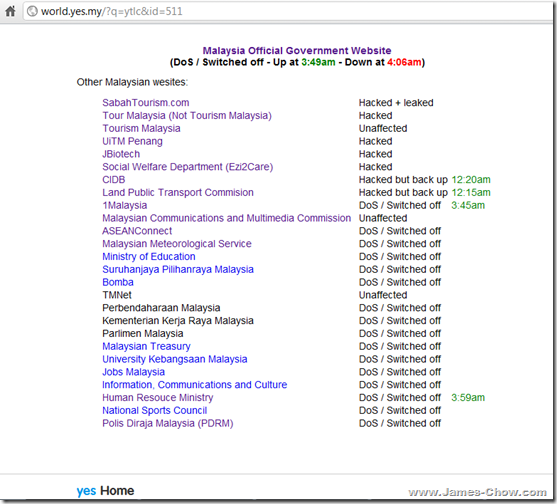This screenshot has width=557, height=504.
Task: Click the Bomba link
Action: point(118,282)
